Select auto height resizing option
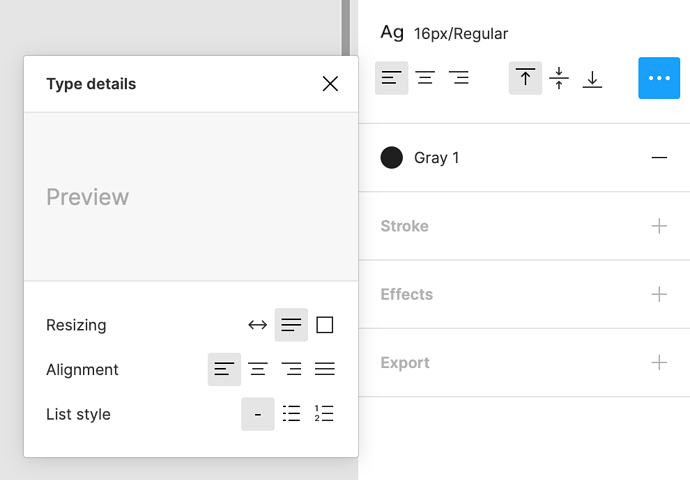 pyautogui.click(x=291, y=325)
